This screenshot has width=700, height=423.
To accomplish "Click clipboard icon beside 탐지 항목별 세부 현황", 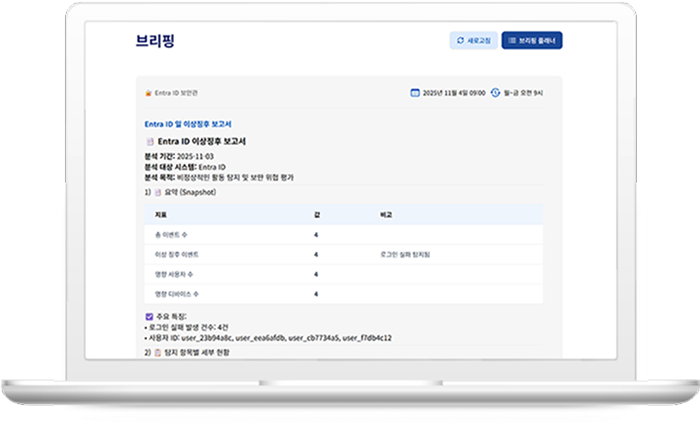I will tap(158, 352).
